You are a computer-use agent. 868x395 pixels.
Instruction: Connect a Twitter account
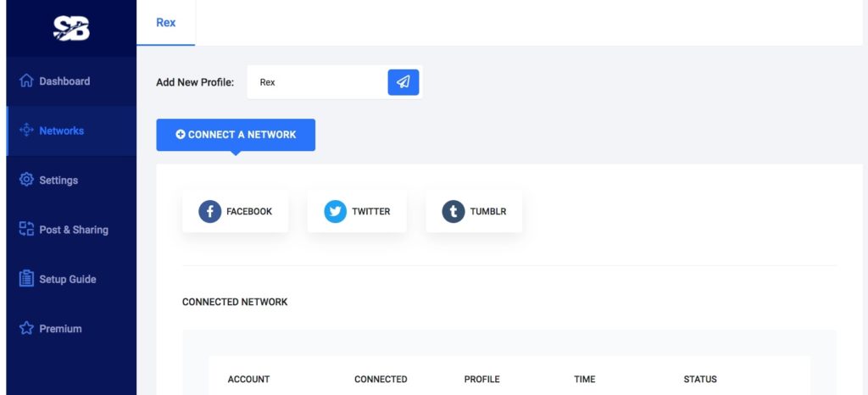coord(357,211)
